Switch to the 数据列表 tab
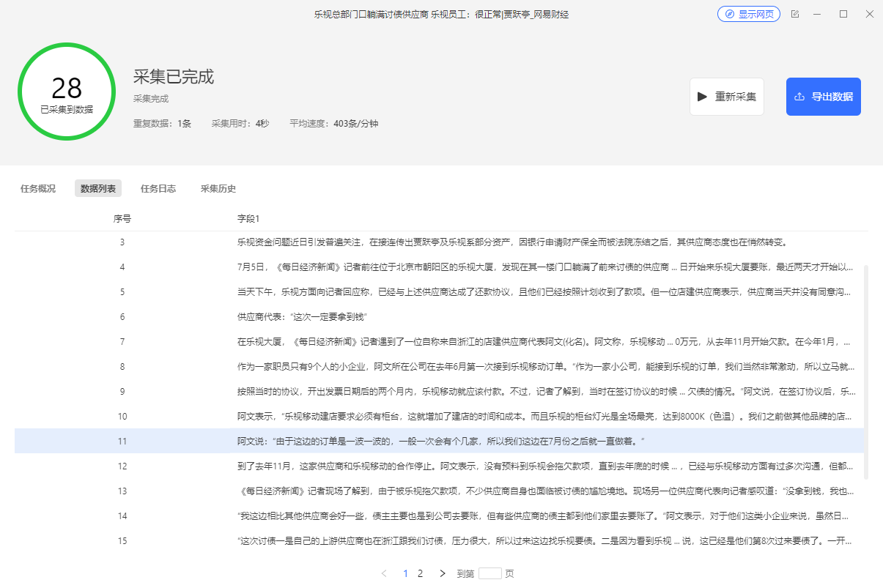Image resolution: width=883 pixels, height=588 pixels. tap(98, 188)
